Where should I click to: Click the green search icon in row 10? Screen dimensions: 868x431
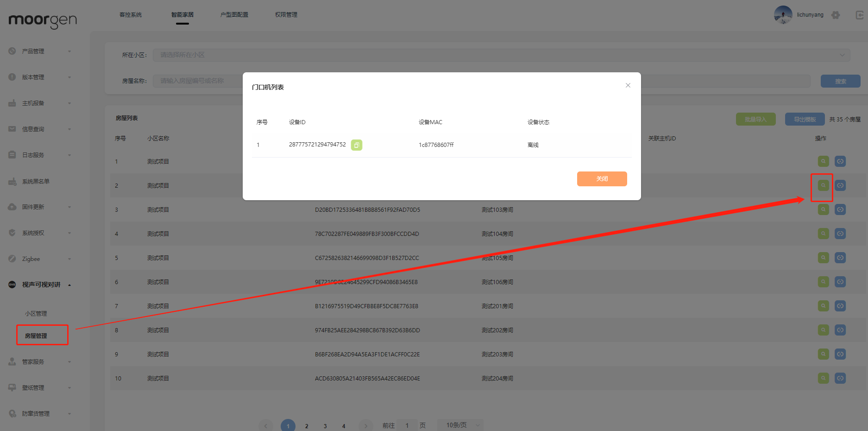click(x=823, y=378)
